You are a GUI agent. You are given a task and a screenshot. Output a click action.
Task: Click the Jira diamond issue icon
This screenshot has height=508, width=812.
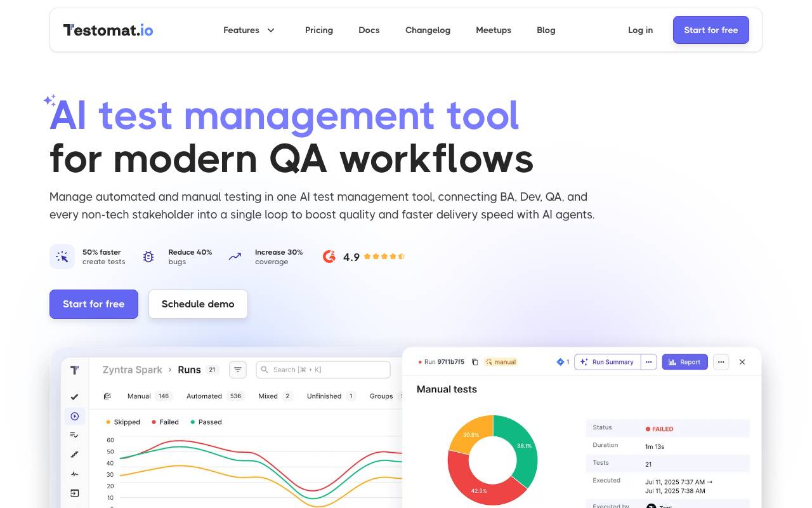[560, 362]
